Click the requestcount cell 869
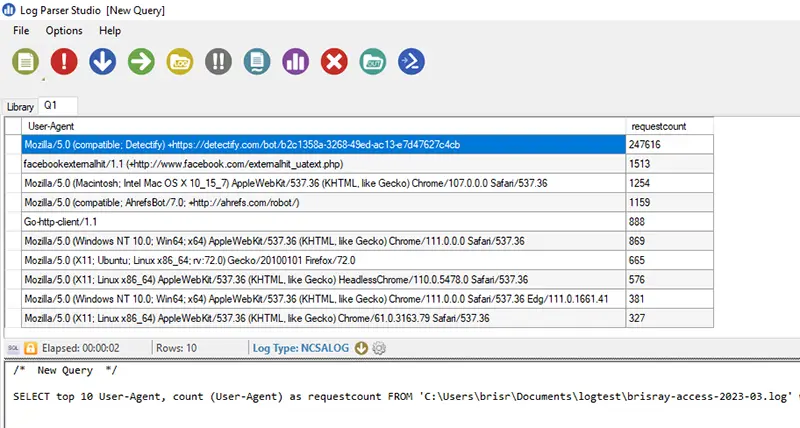Screen dimensions: 800x428 (669, 241)
